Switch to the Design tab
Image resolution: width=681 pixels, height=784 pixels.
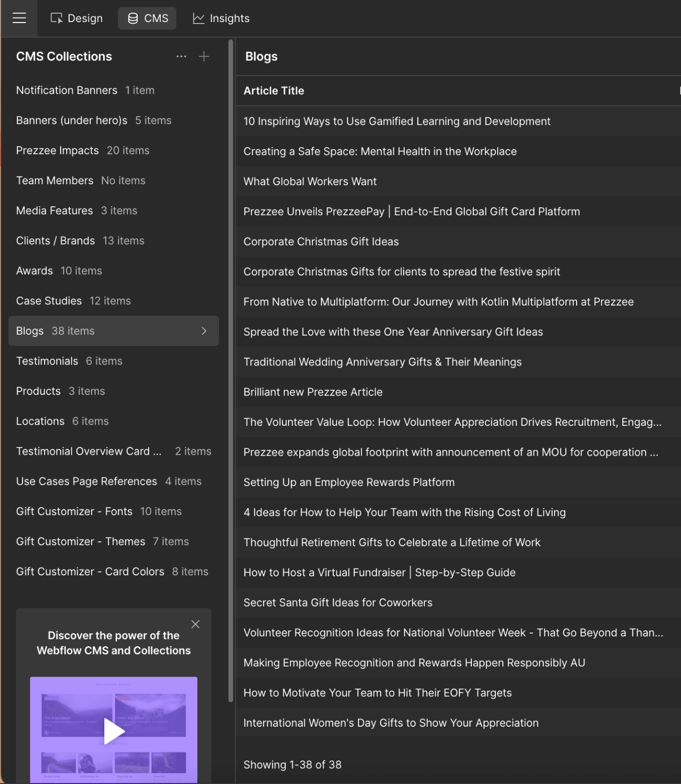pyautogui.click(x=76, y=18)
